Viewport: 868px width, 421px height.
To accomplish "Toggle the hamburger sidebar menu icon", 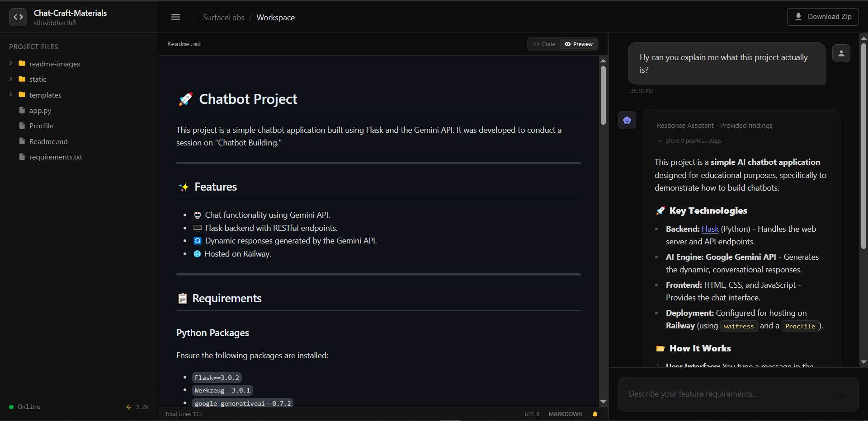I will coord(175,17).
